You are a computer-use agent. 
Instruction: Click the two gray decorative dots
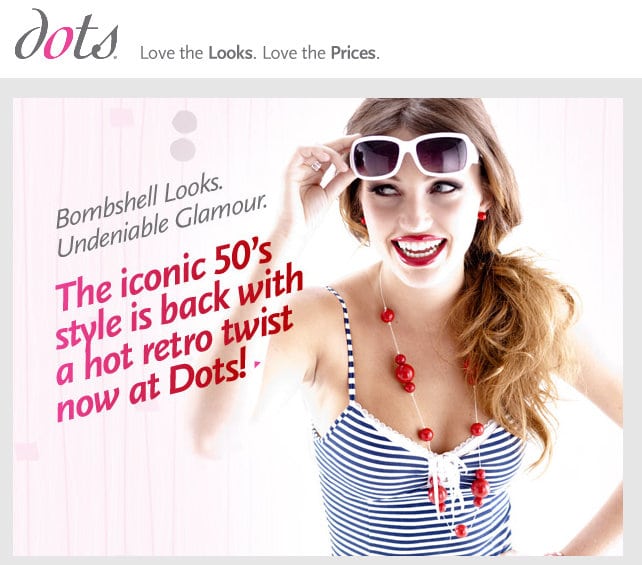pyautogui.click(x=183, y=136)
